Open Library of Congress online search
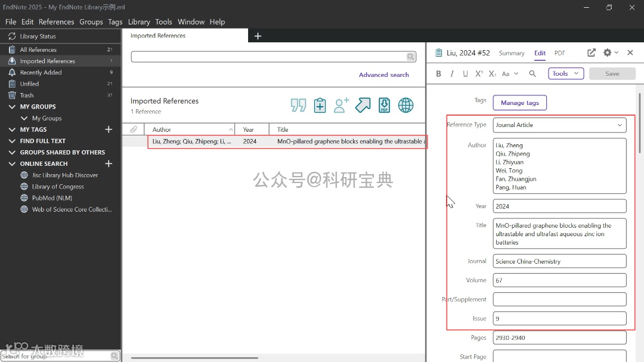Screen dimensions: 644x362 point(58,187)
